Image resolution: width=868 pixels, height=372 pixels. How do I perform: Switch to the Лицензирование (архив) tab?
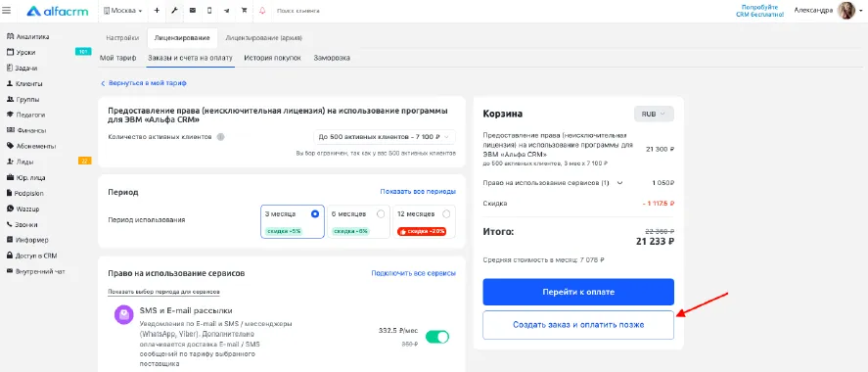click(x=263, y=38)
